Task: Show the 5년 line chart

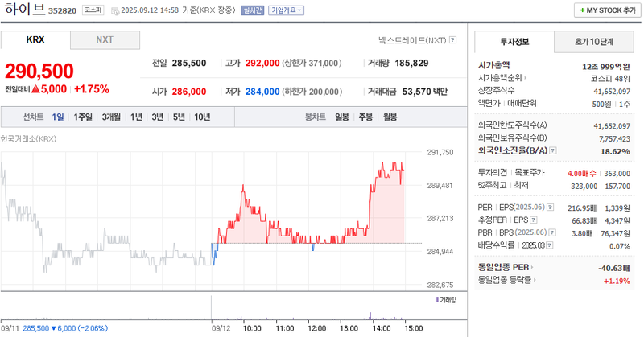Action: pyautogui.click(x=179, y=117)
